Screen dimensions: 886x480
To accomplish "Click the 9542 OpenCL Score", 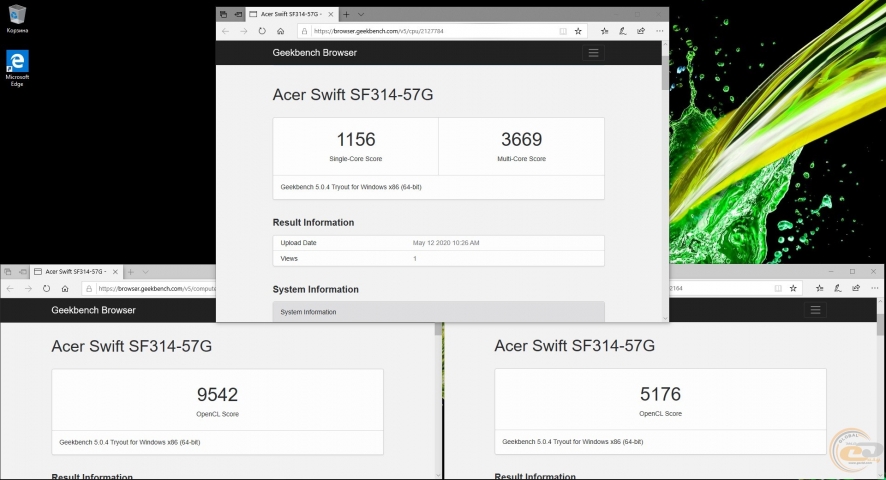I will (x=218, y=394).
